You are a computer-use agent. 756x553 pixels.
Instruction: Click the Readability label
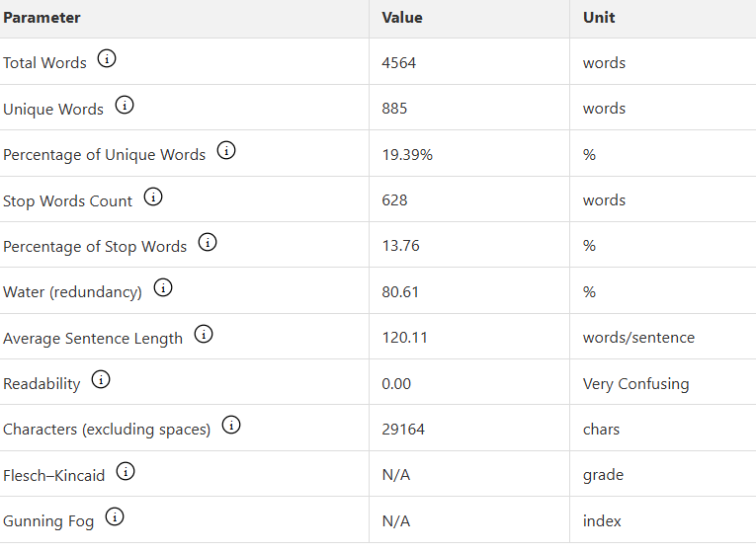coord(42,384)
